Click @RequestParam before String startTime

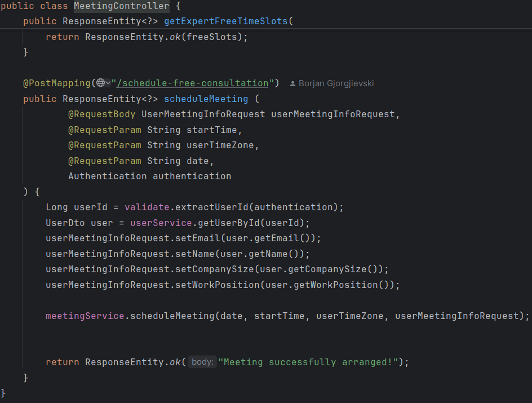click(x=104, y=130)
